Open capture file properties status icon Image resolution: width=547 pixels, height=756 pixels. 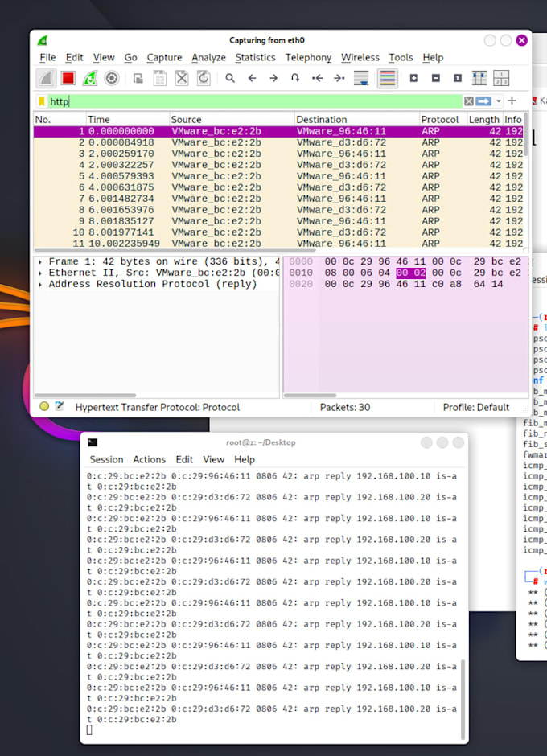click(x=60, y=406)
